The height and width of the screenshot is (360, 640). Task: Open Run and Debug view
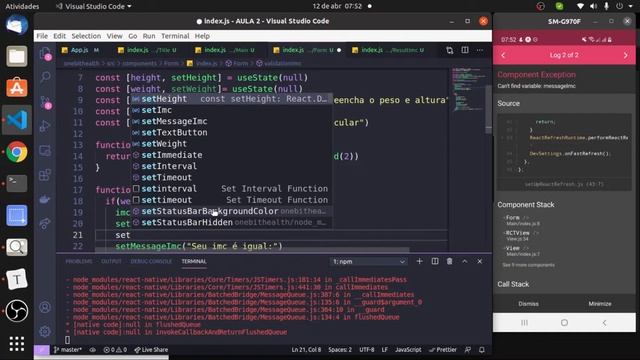[x=45, y=126]
